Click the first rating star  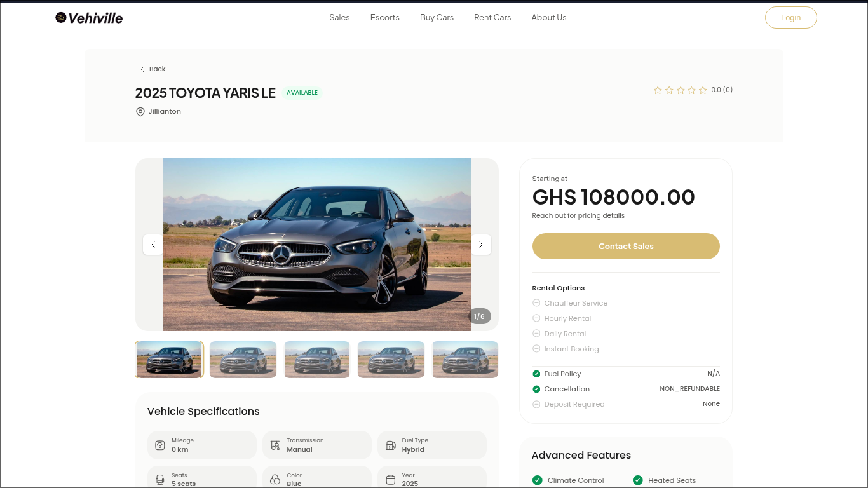[x=658, y=90]
